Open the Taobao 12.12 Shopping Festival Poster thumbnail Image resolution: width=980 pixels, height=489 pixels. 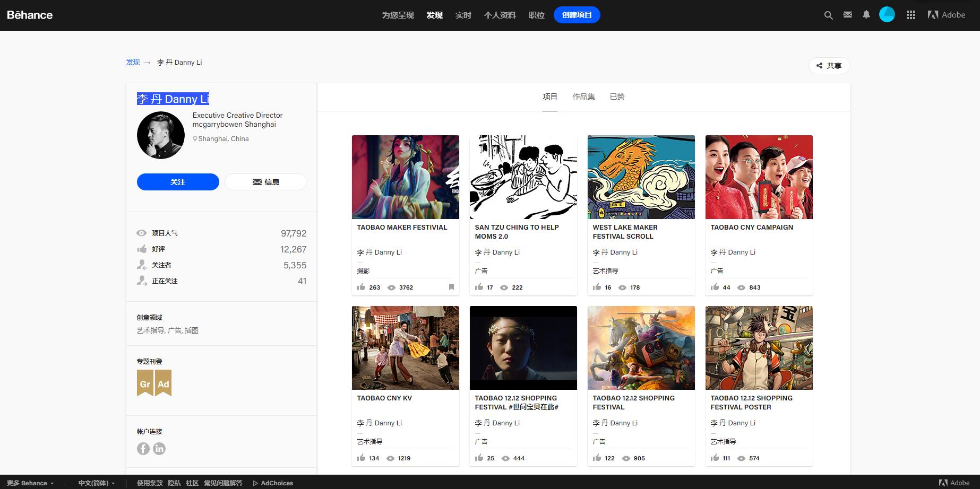tap(759, 348)
